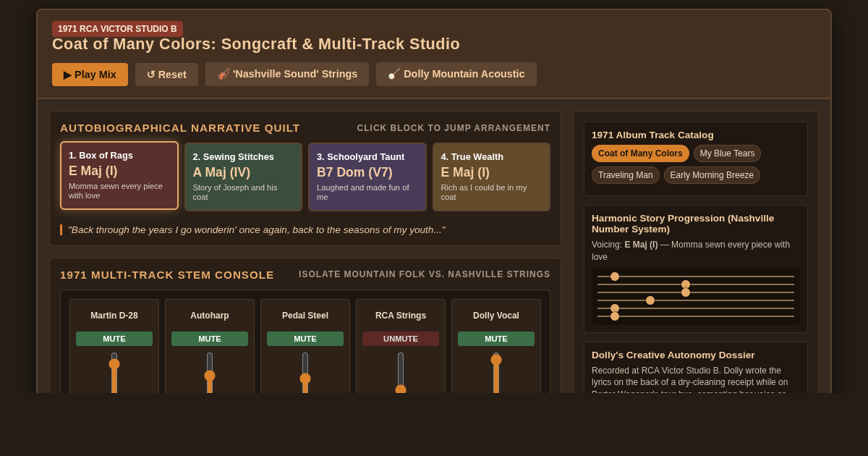Click the 1971 RCA Victor Studio B badge
The height and width of the screenshot is (456, 868).
(117, 29)
